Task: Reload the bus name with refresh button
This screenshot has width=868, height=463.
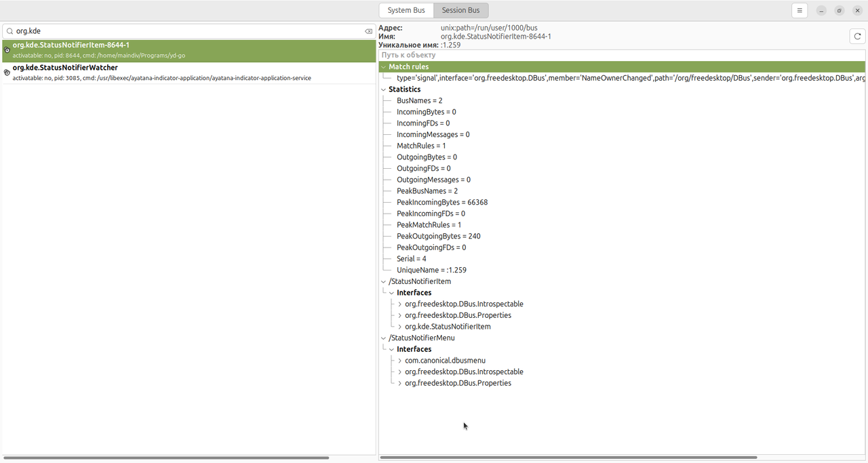Action: click(857, 37)
